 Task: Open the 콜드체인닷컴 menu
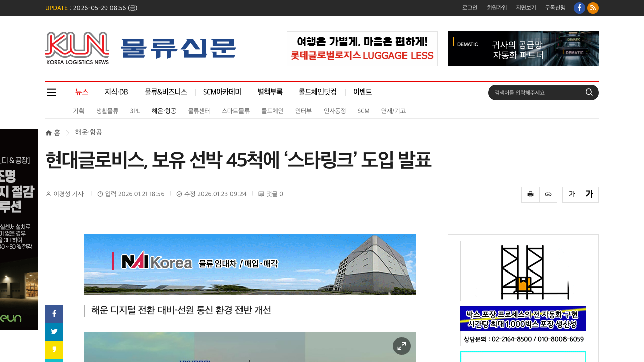click(318, 92)
